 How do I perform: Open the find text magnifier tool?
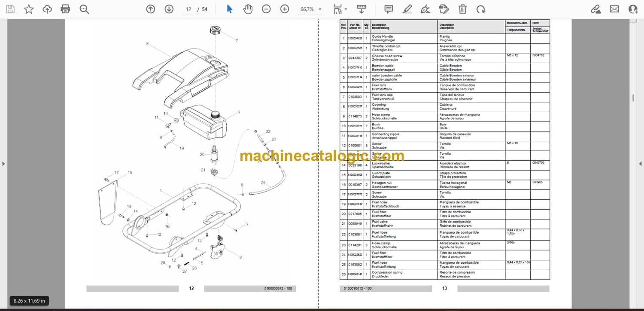[x=84, y=9]
